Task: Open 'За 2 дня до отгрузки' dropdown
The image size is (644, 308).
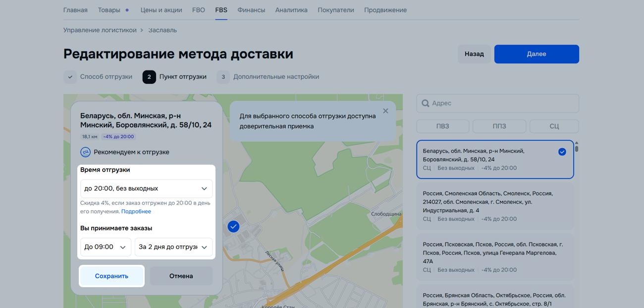Action: click(x=173, y=247)
